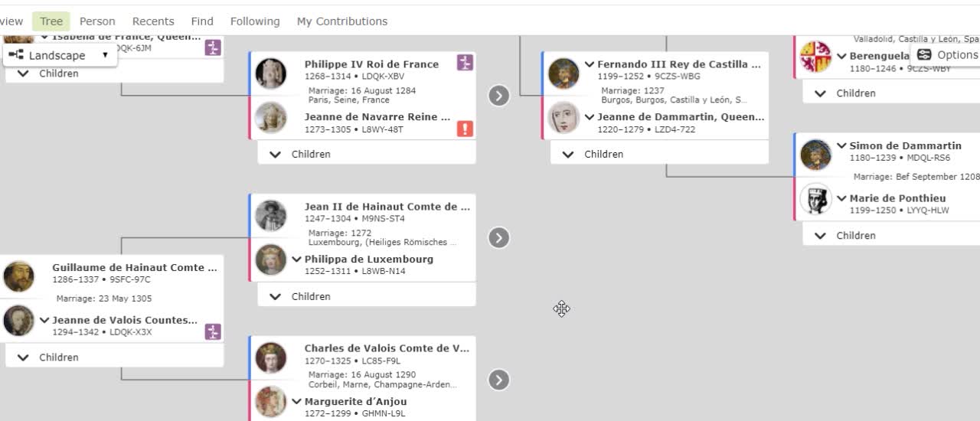Open My Contributions tab

click(342, 21)
